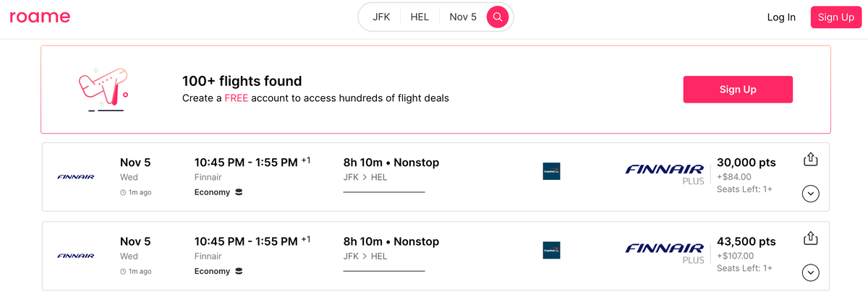This screenshot has height=297, width=868.
Task: Click the pink search magnifier icon
Action: click(x=498, y=17)
